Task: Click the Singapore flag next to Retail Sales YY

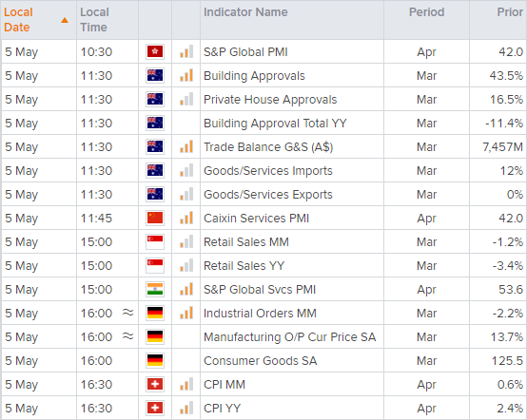Action: 155,265
